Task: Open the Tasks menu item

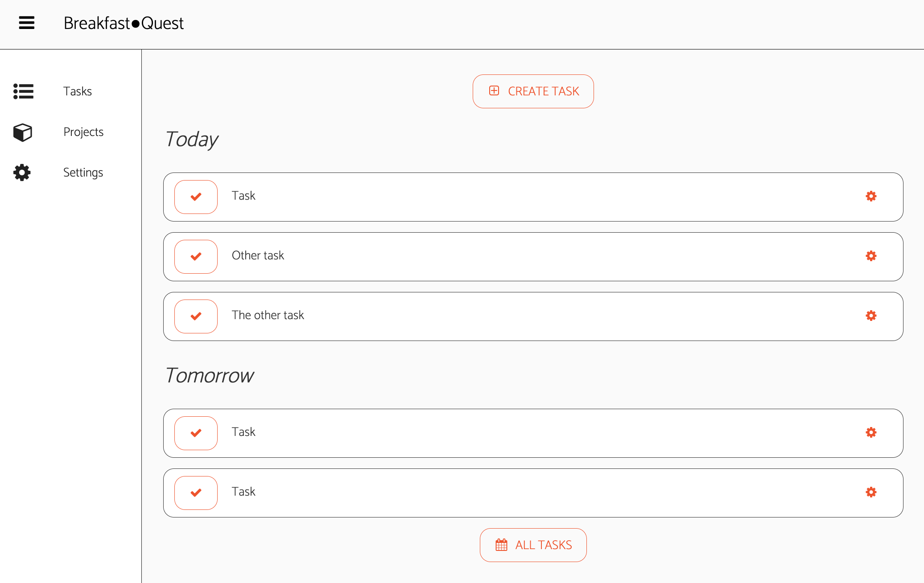Action: coord(78,91)
